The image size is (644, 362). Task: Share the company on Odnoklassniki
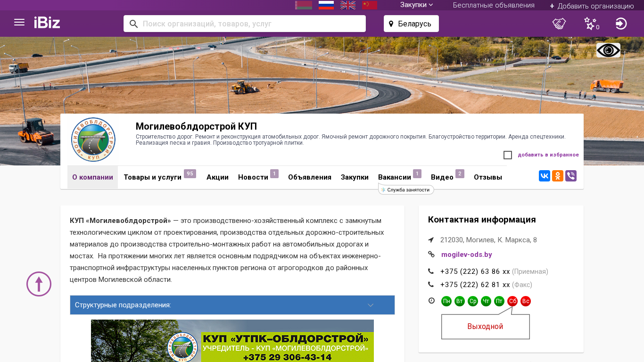558,176
